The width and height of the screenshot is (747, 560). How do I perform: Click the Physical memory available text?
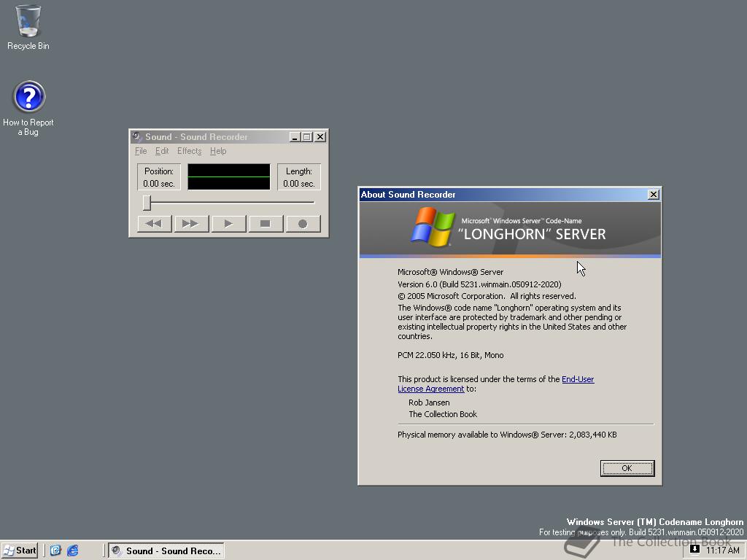tap(507, 435)
